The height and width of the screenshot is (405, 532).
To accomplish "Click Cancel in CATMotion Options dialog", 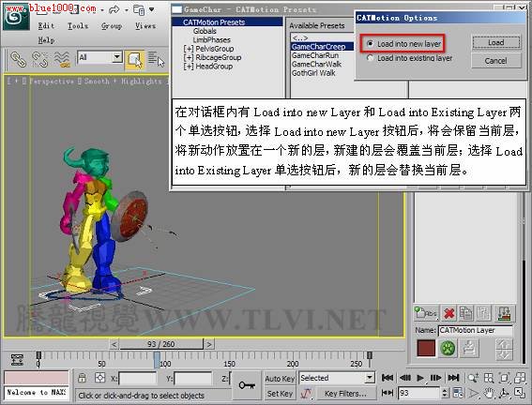I will click(496, 61).
